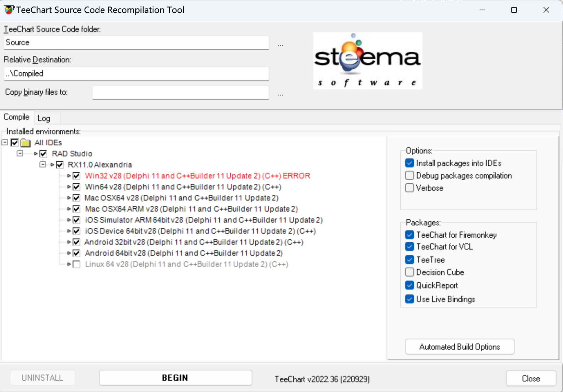Uncheck the RX11.0 Alexandria checkbox

(60, 165)
